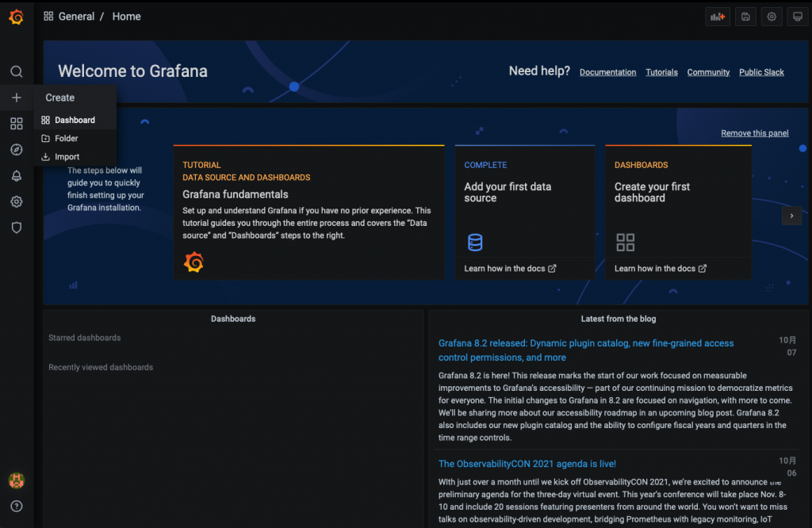Click the 10月 07 blog date
The width and height of the screenshot is (812, 528).
[787, 346]
